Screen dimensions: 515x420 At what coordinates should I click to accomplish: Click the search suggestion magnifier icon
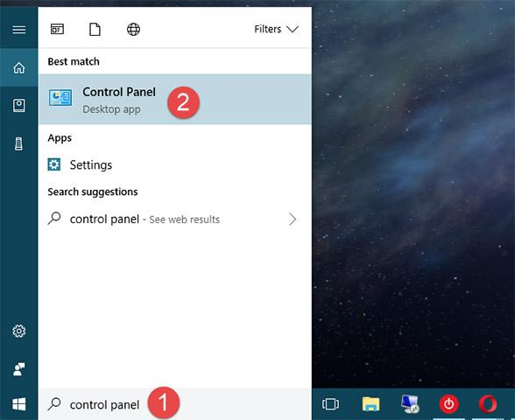[x=54, y=218]
